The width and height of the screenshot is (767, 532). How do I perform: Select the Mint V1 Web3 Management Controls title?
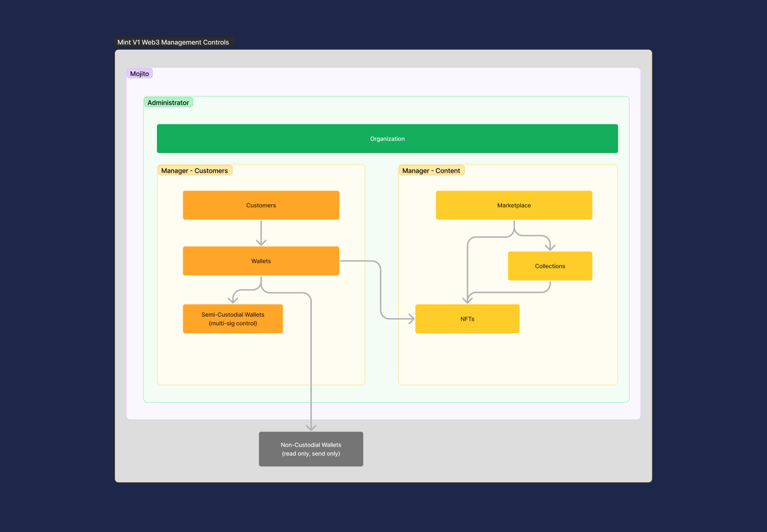click(173, 42)
